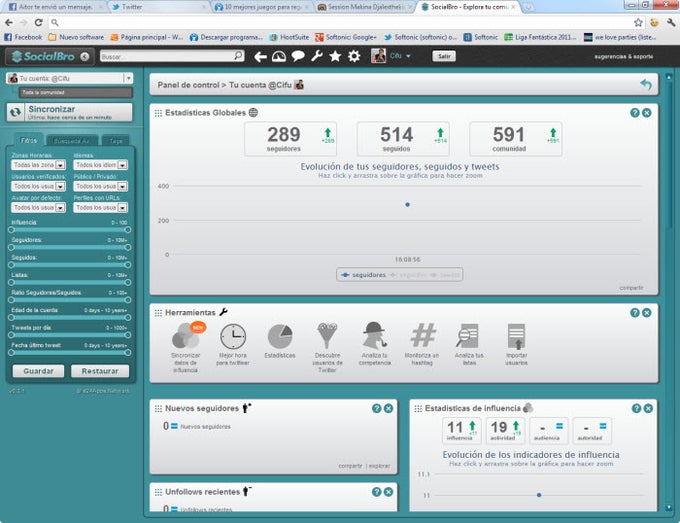Switch to the Tags tab
Image resolution: width=680 pixels, height=523 pixels.
pyautogui.click(x=116, y=141)
